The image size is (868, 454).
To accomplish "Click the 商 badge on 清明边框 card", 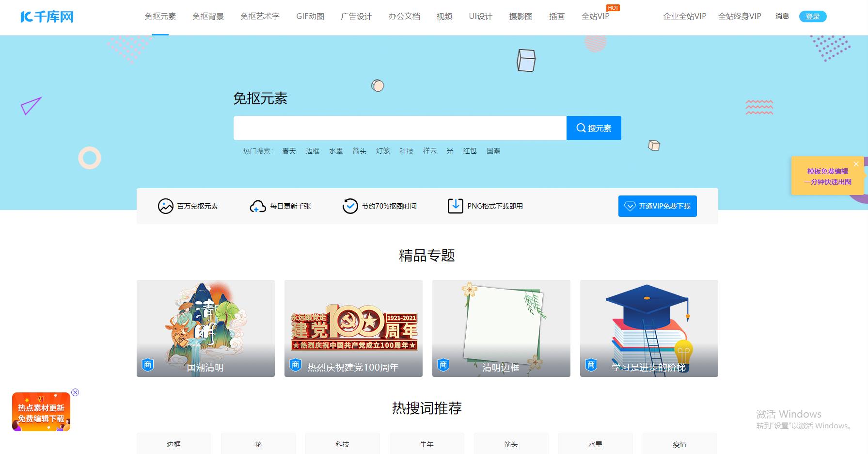I will pos(443,365).
